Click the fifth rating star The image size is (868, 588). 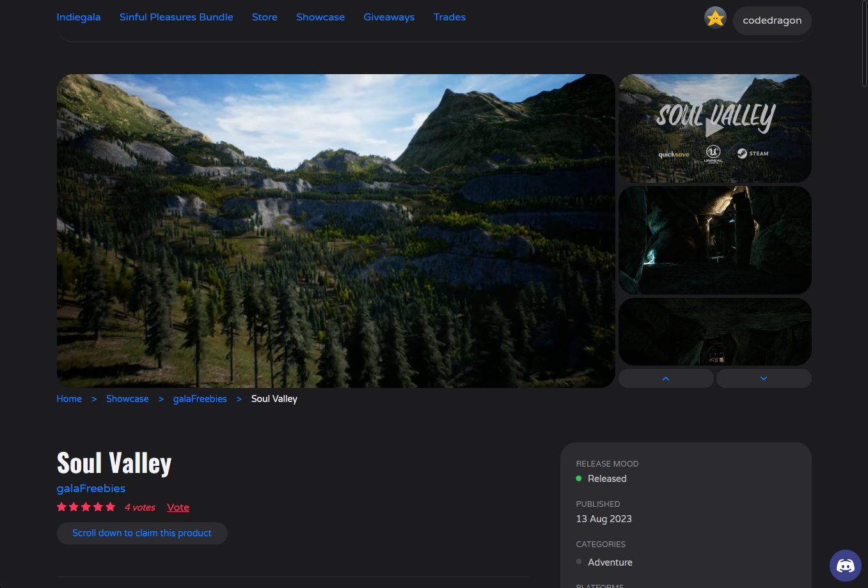coord(110,507)
